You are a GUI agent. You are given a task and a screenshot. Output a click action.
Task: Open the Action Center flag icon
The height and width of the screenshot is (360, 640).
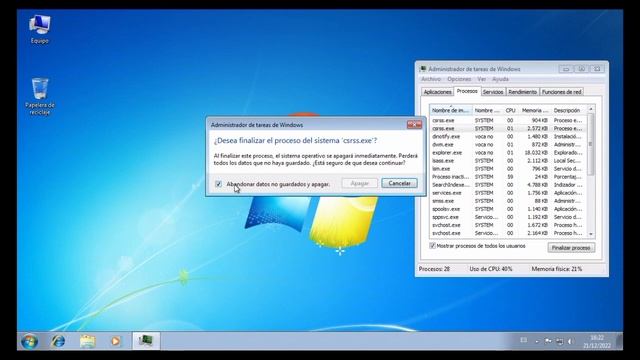tap(548, 341)
